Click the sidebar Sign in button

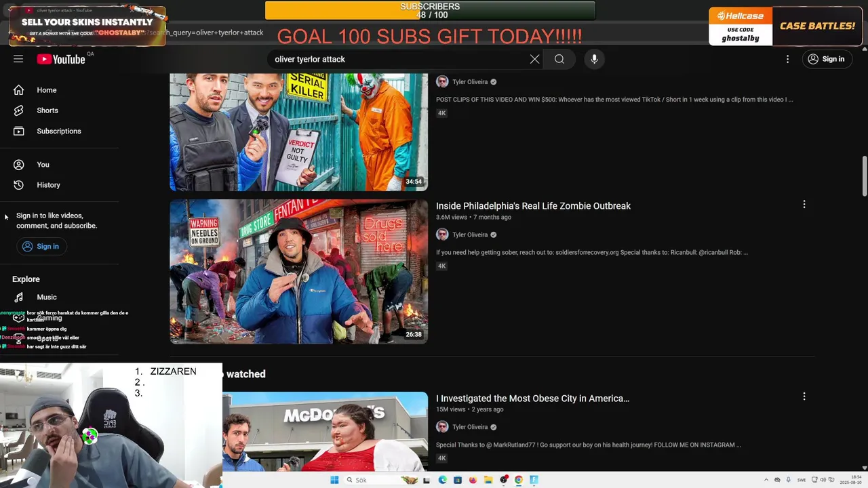coord(41,246)
